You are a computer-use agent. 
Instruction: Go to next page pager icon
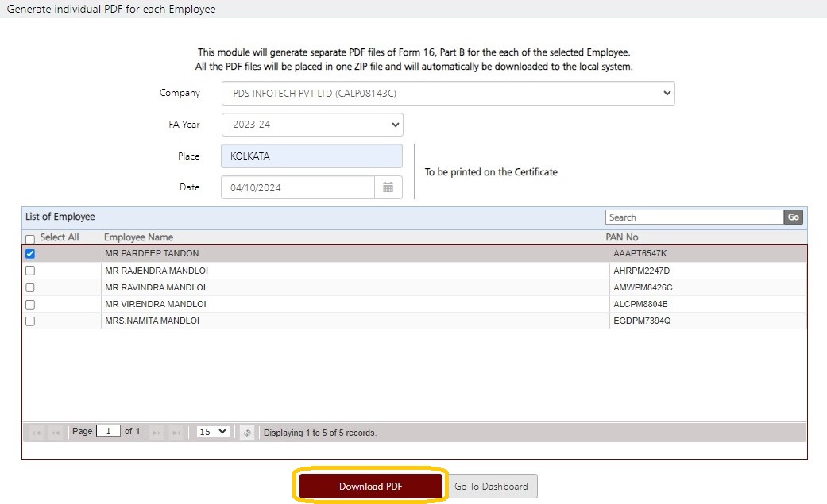[x=157, y=433]
